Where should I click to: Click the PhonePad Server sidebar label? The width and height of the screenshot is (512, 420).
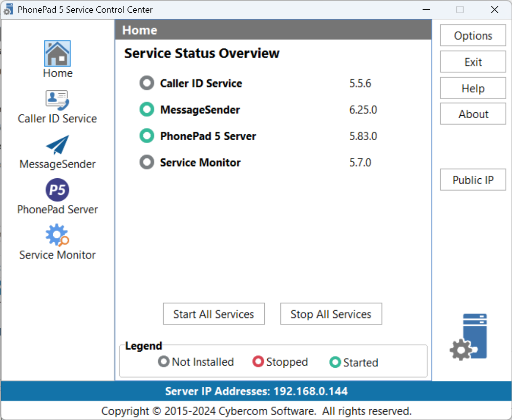pyautogui.click(x=58, y=210)
